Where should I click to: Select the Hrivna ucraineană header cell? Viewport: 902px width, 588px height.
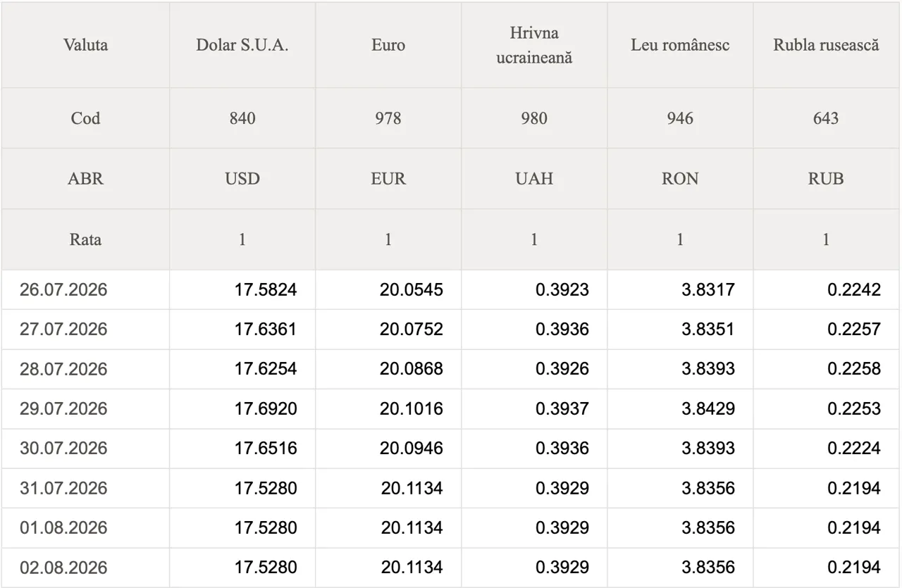(534, 45)
